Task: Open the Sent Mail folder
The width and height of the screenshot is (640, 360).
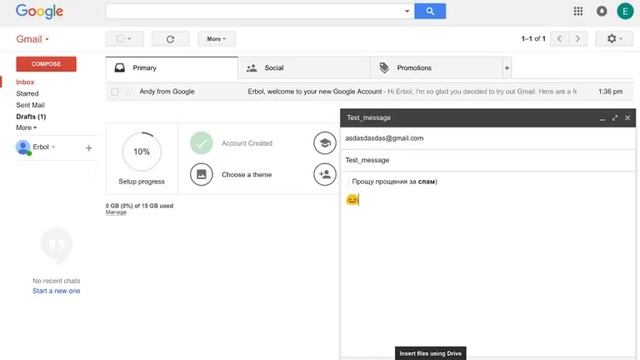Action: tap(30, 105)
